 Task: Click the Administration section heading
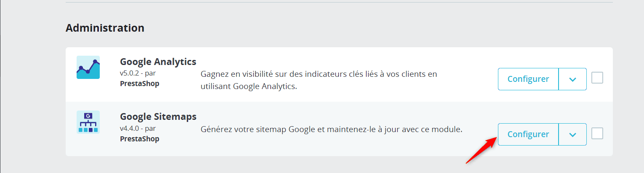pos(105,28)
